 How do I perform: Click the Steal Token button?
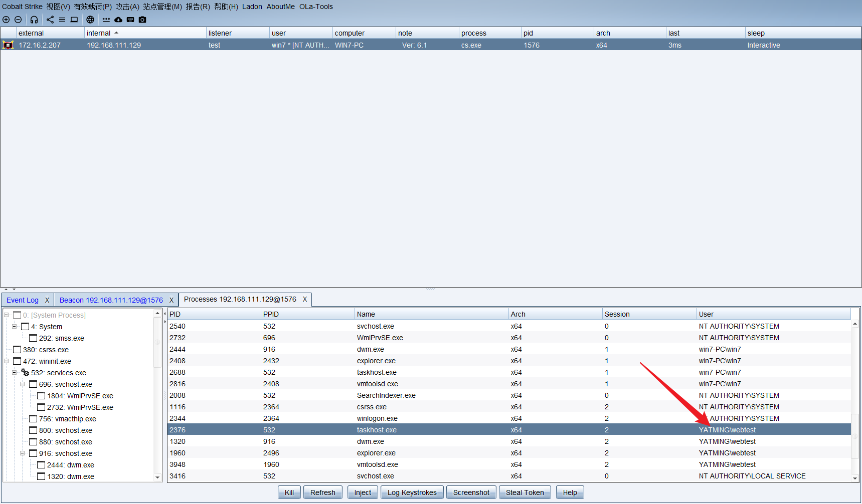click(525, 492)
